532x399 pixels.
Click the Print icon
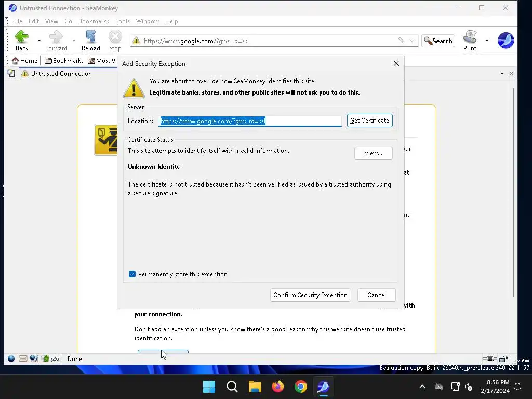[470, 37]
